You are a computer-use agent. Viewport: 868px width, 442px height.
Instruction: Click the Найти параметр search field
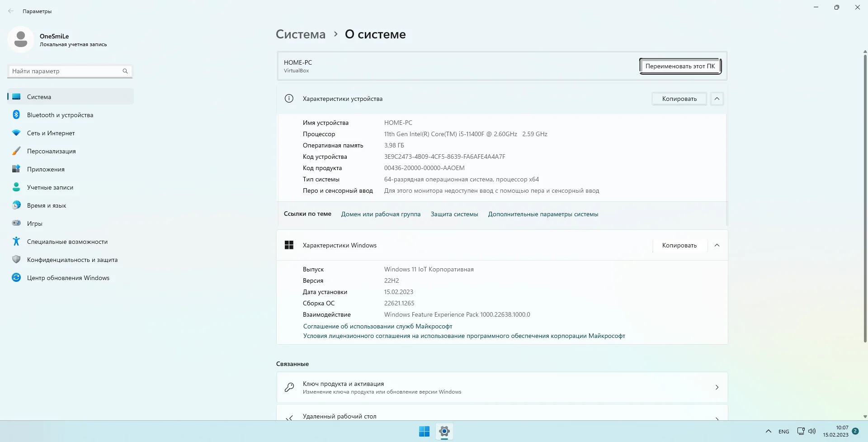pyautogui.click(x=70, y=71)
